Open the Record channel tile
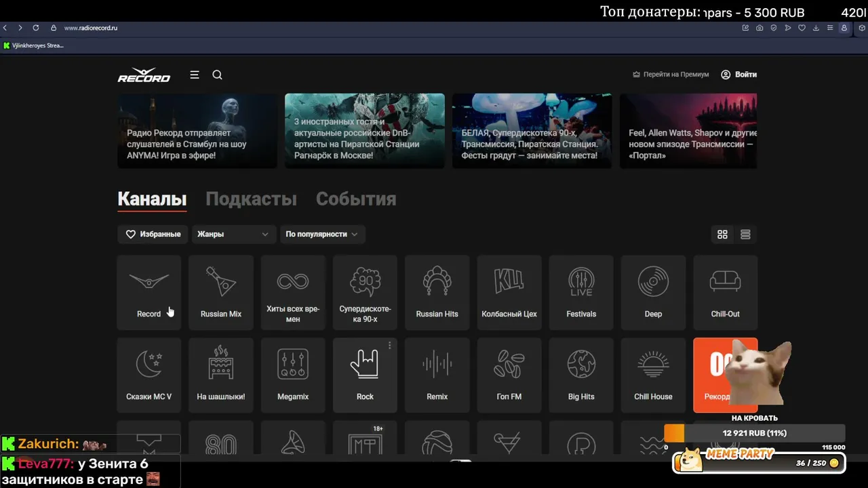 [149, 292]
